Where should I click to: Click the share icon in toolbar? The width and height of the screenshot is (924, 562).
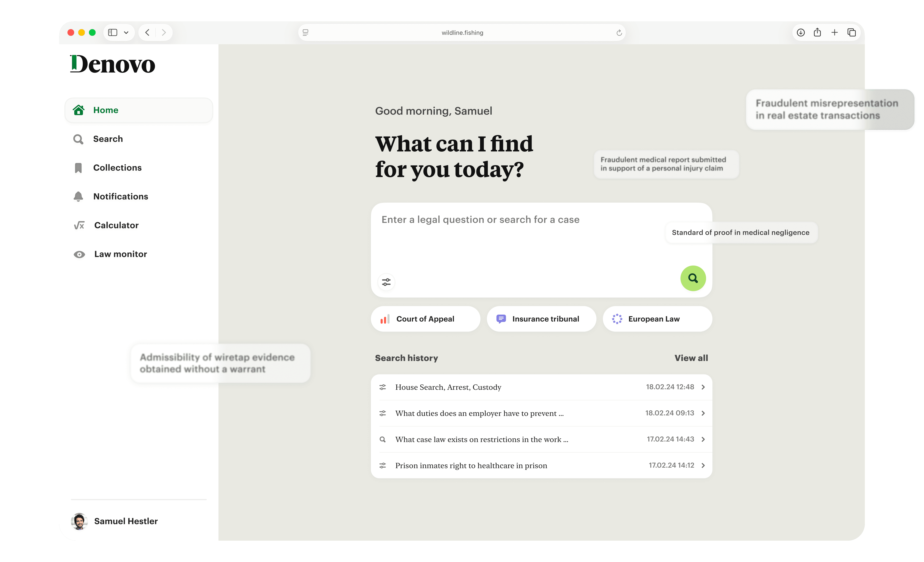tap(817, 33)
